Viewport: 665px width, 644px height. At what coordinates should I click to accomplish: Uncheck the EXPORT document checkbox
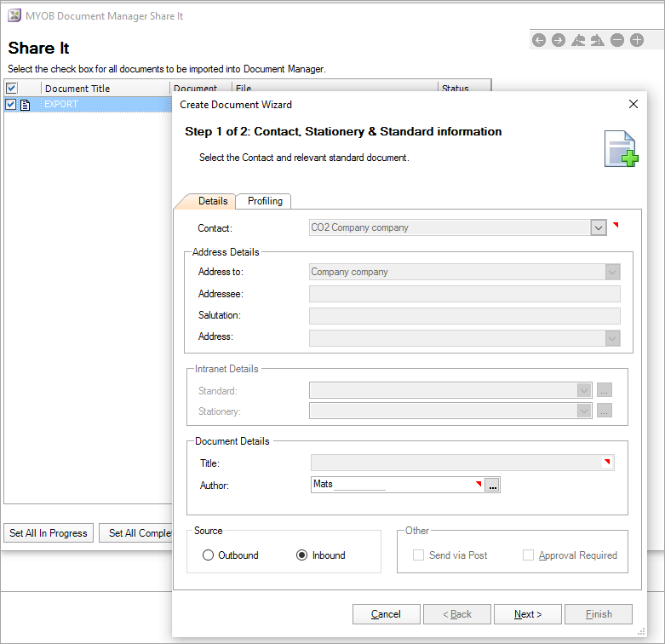[x=11, y=105]
